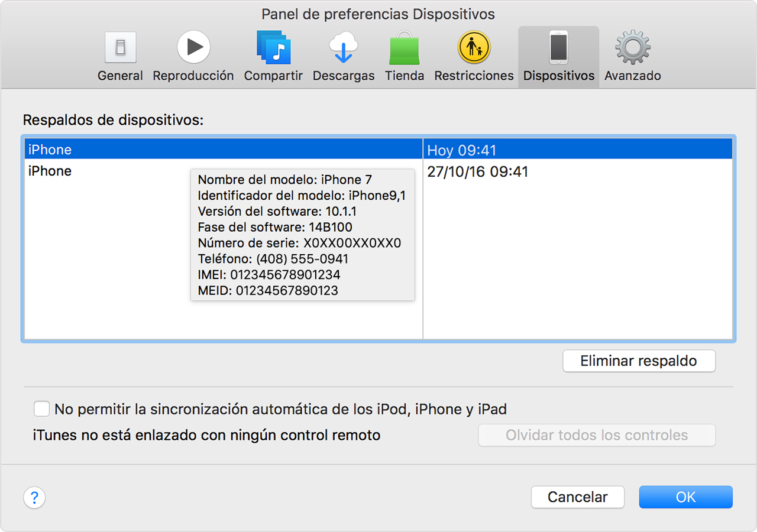This screenshot has width=757, height=532.
Task: Click Teléfono: (408) 555-0941 text
Action: click(x=273, y=259)
